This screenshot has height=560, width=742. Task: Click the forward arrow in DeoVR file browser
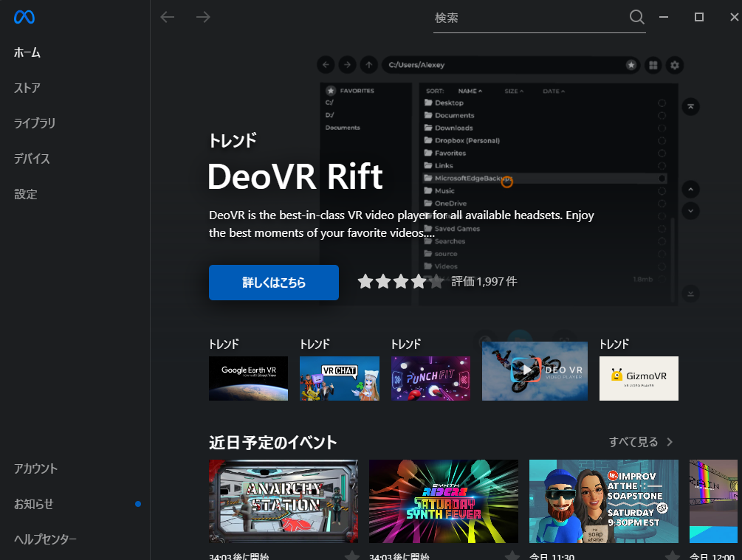click(x=347, y=65)
